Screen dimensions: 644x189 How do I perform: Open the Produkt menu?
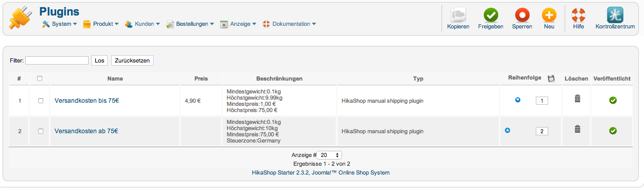click(101, 24)
